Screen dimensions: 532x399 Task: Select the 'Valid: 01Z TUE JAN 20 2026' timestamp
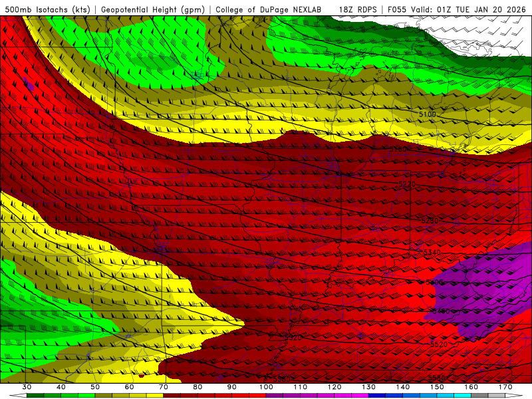click(x=468, y=9)
